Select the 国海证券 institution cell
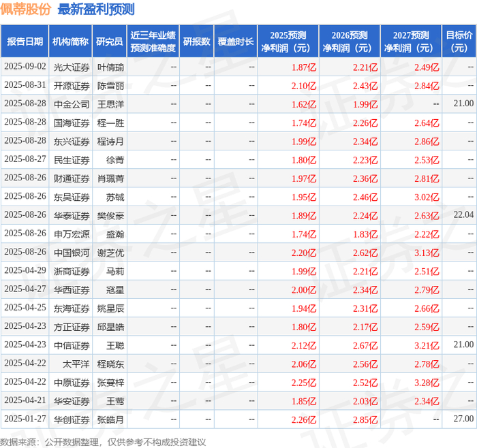Image resolution: width=477 pixels, height=448 pixels. coord(72,123)
